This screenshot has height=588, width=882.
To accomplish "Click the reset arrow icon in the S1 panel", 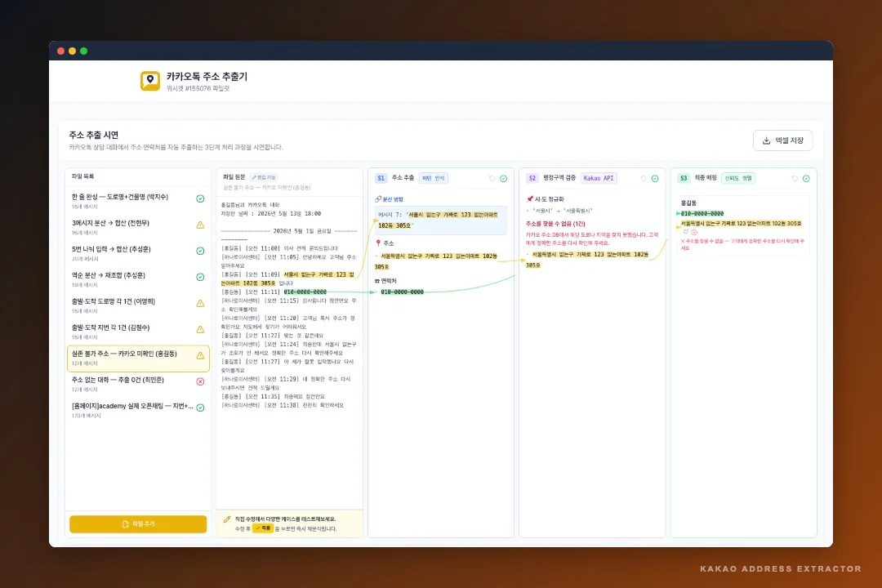I will pos(492,178).
